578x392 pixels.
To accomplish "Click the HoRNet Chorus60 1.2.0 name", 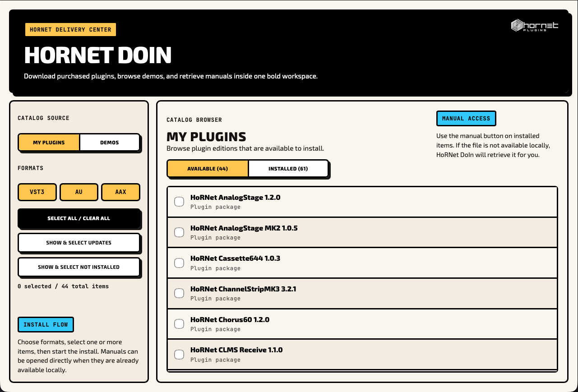I will [230, 320].
